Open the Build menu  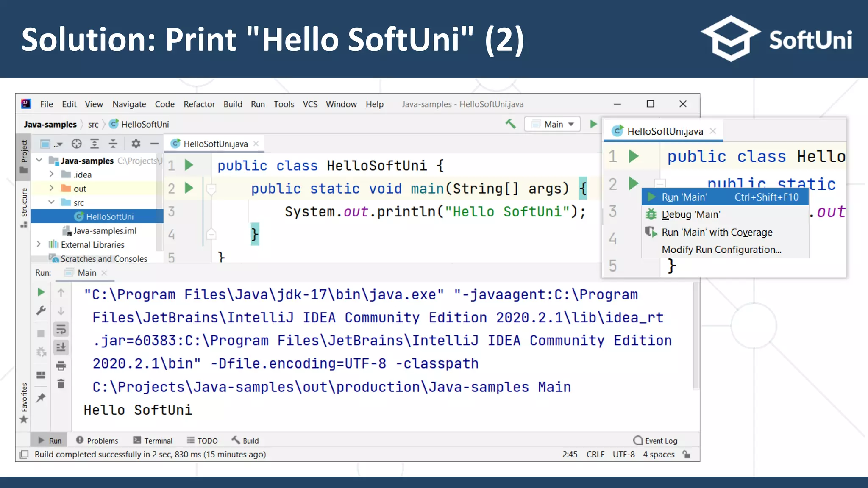(233, 104)
